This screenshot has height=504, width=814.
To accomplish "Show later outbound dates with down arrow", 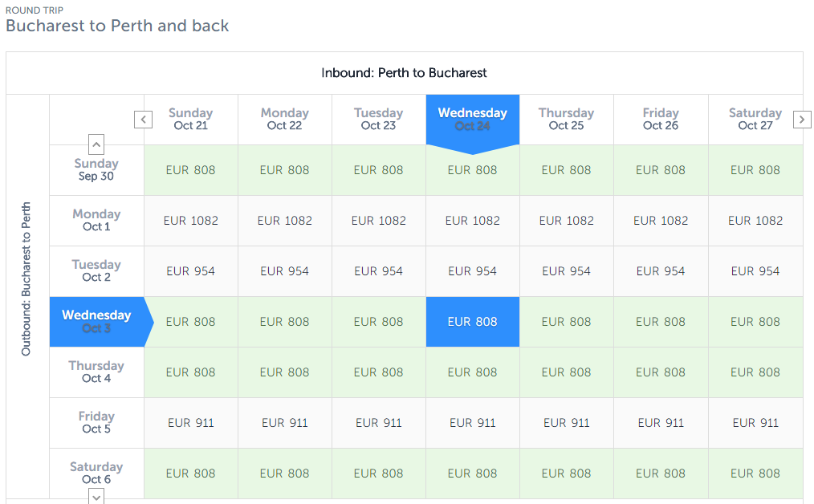I will coord(96,497).
